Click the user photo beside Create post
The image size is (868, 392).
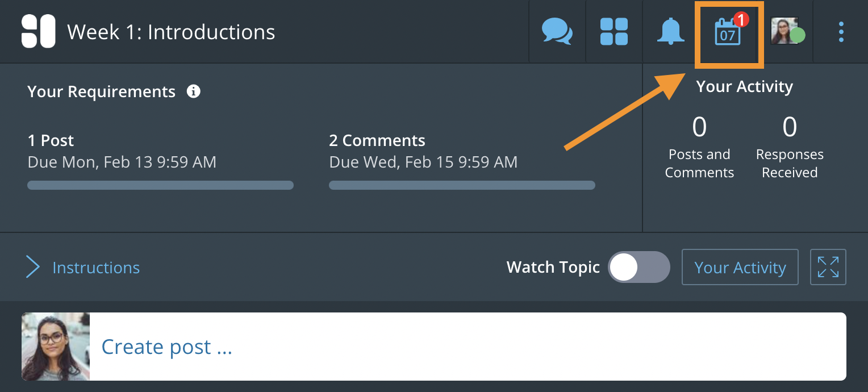(56, 347)
